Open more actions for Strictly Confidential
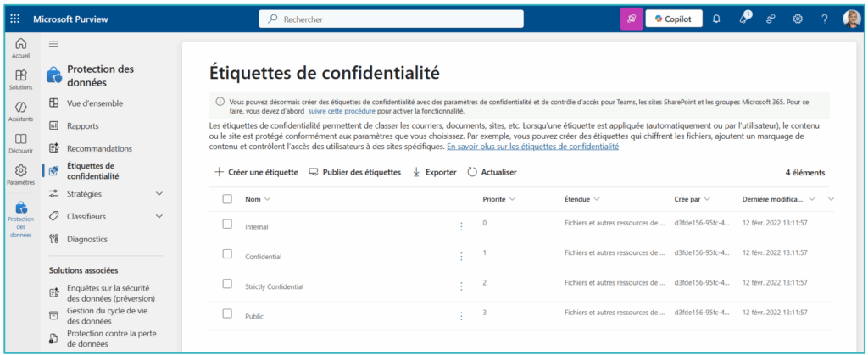868x355 pixels. (x=461, y=286)
